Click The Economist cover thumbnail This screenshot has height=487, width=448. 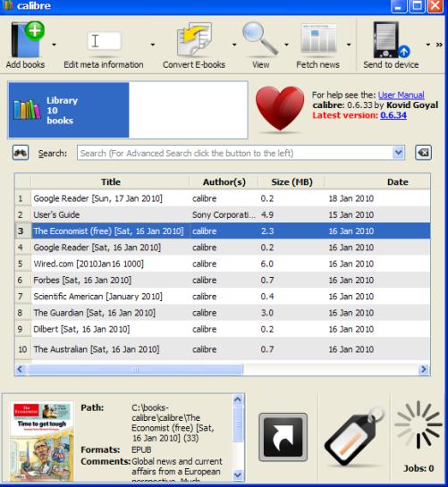[42, 441]
